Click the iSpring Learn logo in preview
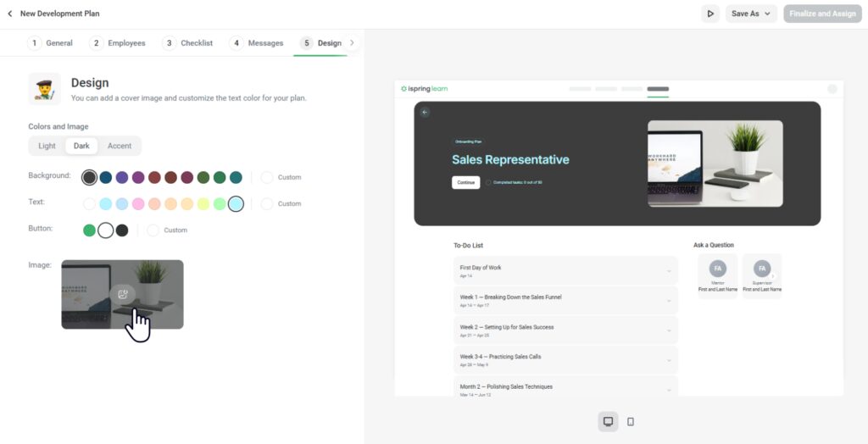The height and width of the screenshot is (444, 868). point(424,89)
